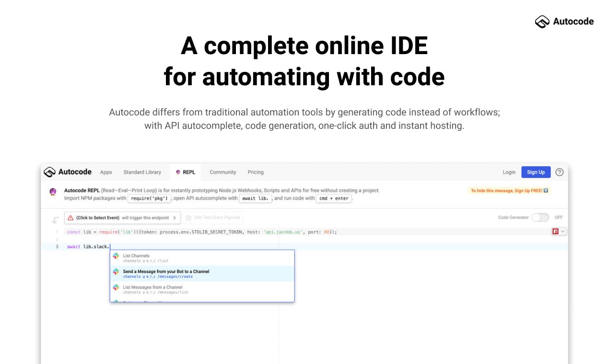Click the require('pkg') code snippet
The image size is (609, 364).
[150, 198]
